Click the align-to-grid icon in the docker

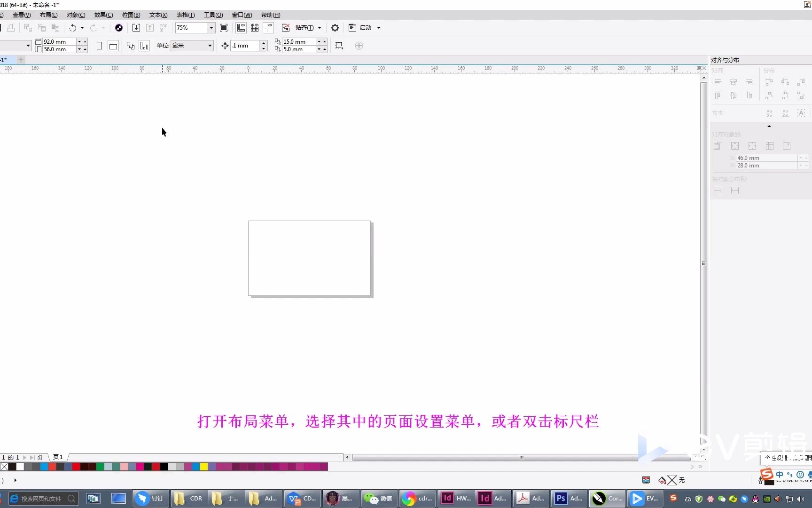tap(769, 146)
